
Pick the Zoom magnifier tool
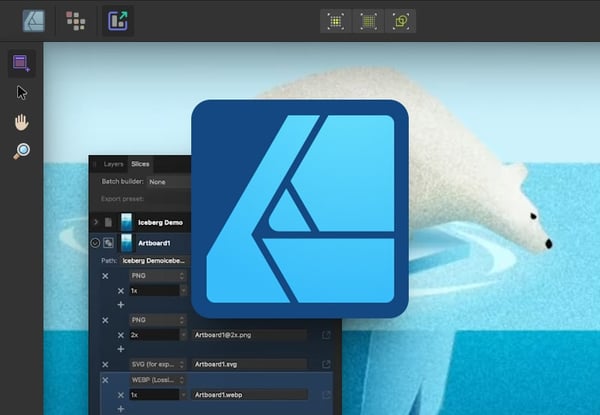[x=21, y=151]
